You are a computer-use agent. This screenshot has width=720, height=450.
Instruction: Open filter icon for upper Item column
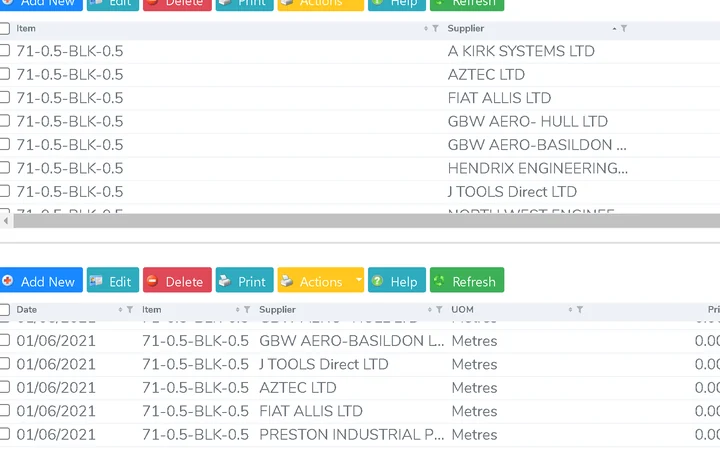[x=435, y=28]
